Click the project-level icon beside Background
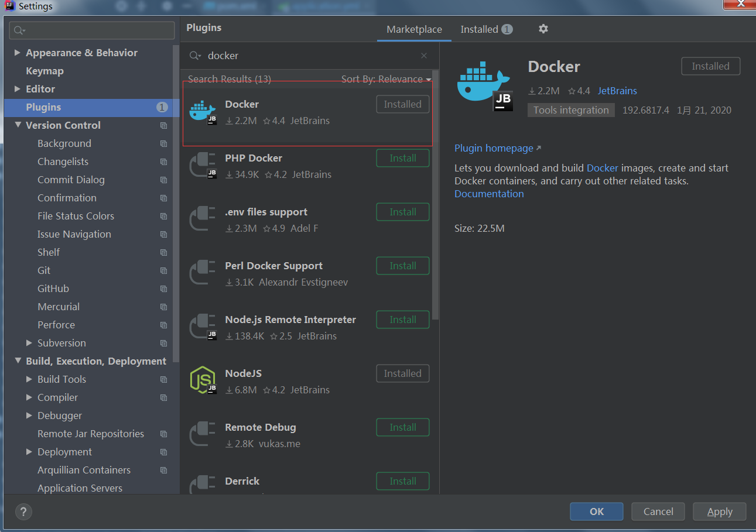 coord(163,143)
